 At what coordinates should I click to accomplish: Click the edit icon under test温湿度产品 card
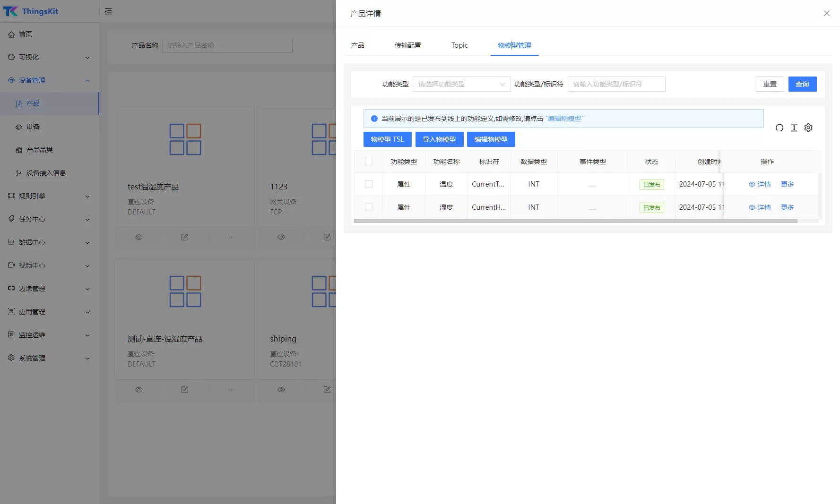click(x=185, y=237)
